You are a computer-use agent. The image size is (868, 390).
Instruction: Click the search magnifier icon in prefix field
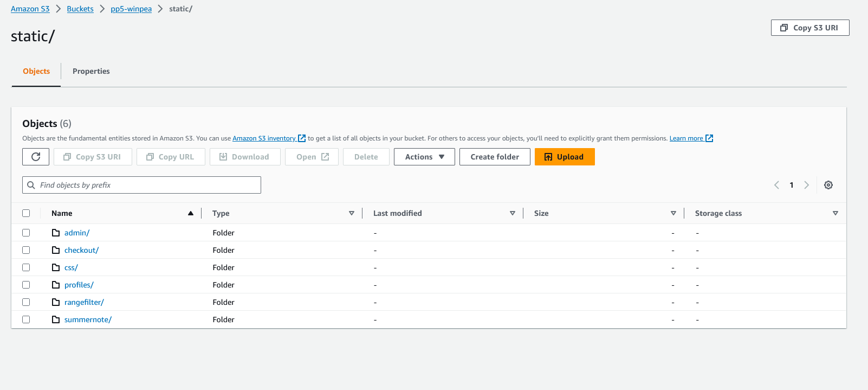[31, 185]
